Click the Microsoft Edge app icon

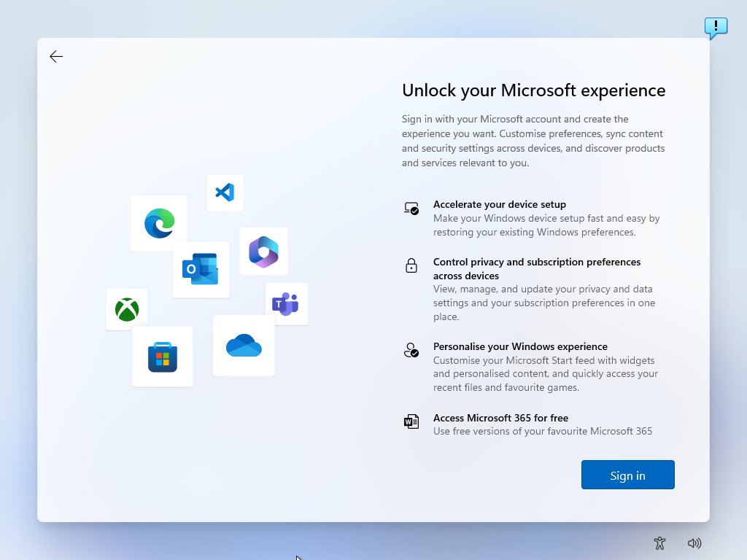click(x=159, y=223)
